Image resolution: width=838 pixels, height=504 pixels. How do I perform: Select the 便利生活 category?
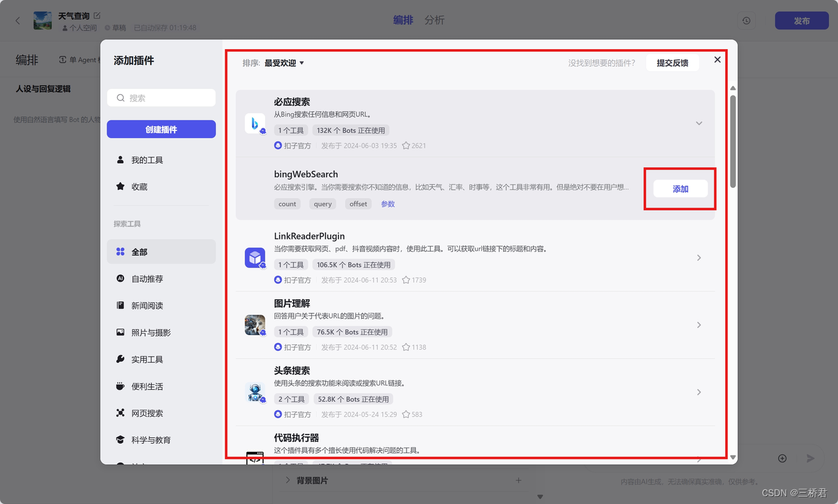coord(161,386)
